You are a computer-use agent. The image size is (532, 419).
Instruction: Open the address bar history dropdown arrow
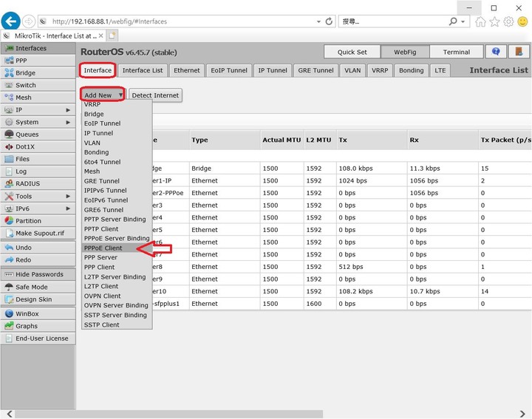coord(318,21)
